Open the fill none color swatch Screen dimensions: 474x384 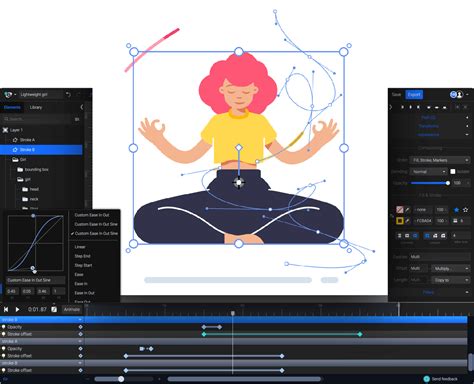400,210
